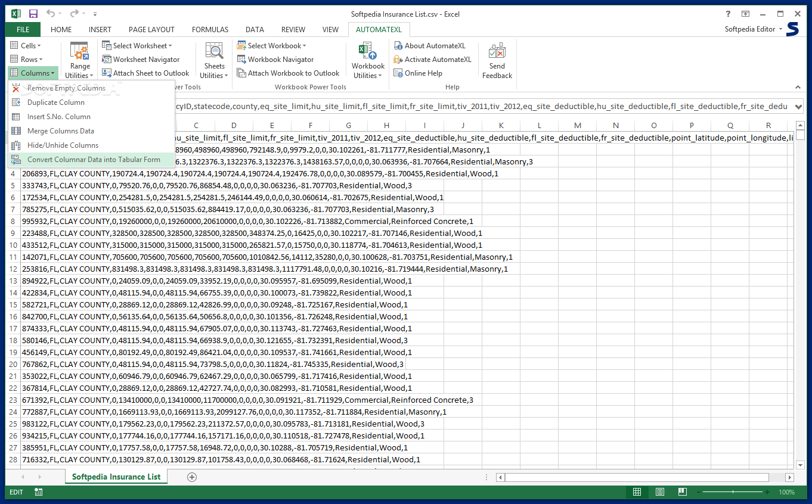Image resolution: width=812 pixels, height=504 pixels.
Task: Attach Workbook to Outlook
Action: [x=289, y=73]
